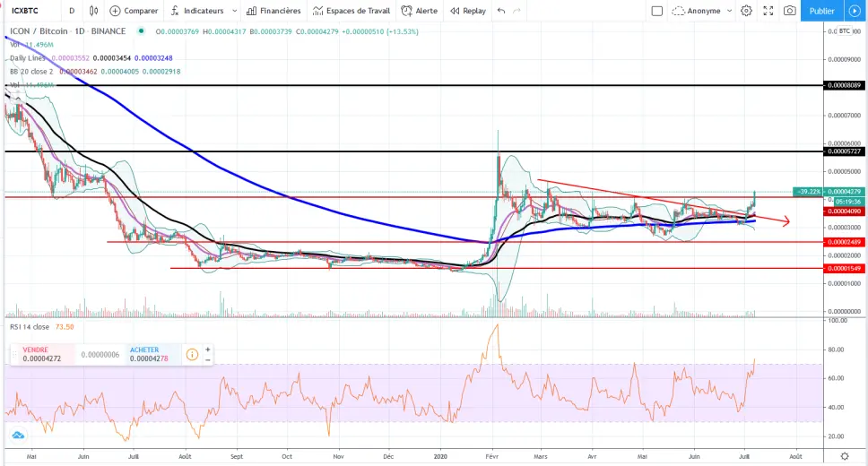Select the RSI 14 close legend
This screenshot has height=466, width=868.
(x=30, y=327)
